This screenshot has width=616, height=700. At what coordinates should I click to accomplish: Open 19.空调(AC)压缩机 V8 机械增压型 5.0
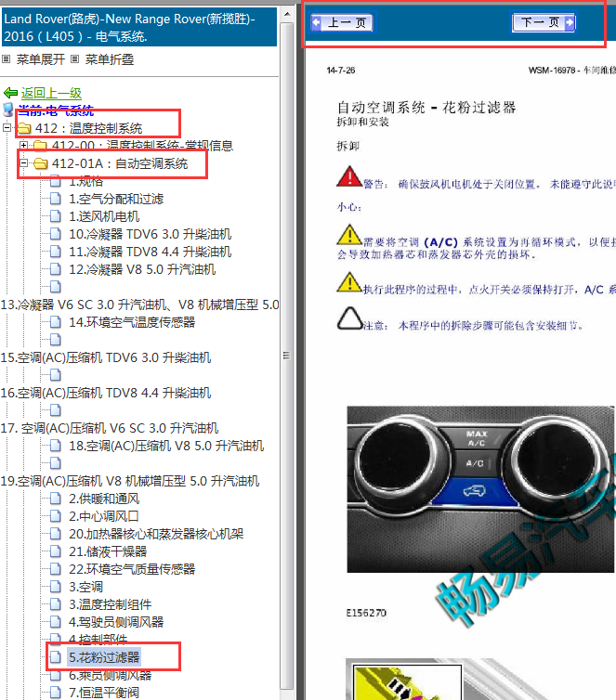(x=130, y=481)
